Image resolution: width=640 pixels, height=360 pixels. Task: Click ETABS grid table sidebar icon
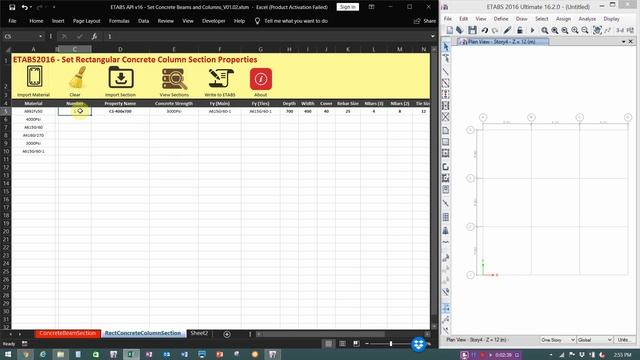446,217
